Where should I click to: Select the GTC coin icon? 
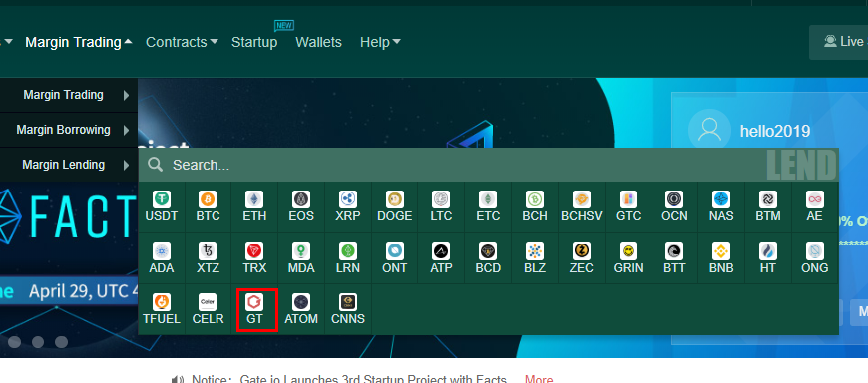click(x=628, y=199)
